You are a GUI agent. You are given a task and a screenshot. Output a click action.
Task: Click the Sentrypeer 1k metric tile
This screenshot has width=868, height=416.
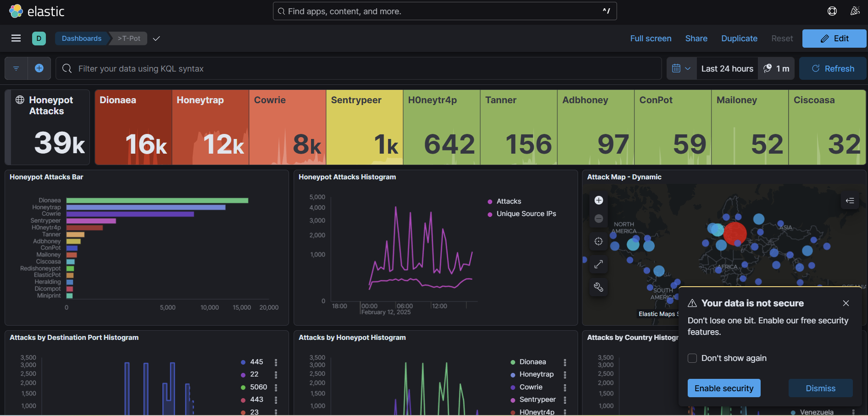(365, 127)
